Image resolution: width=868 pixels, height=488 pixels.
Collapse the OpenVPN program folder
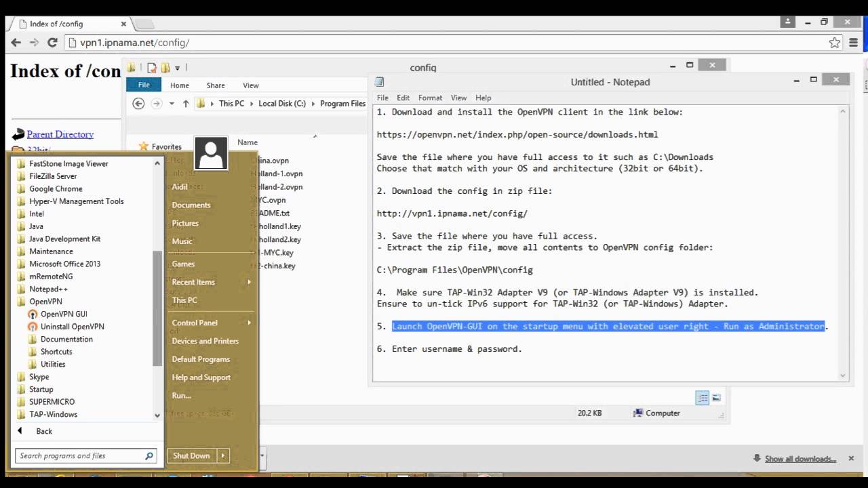point(45,302)
